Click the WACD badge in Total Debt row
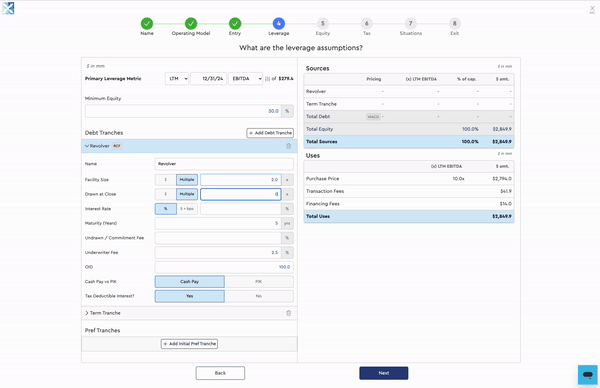The width and height of the screenshot is (600, 388). point(373,117)
